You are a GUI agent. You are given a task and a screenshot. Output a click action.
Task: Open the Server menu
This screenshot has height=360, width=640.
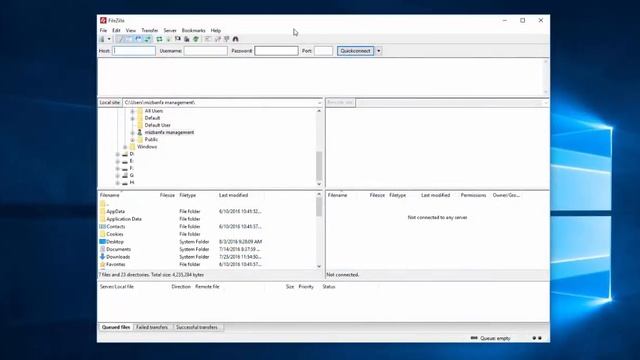tap(170, 31)
